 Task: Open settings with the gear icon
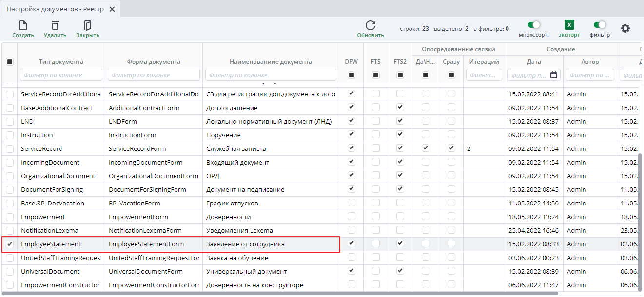click(x=625, y=29)
